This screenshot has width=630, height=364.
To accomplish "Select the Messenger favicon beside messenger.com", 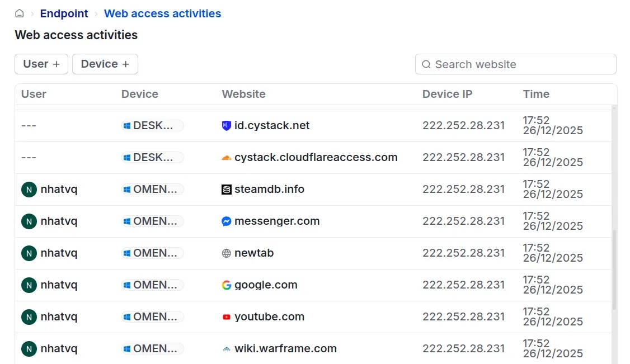I will click(226, 221).
